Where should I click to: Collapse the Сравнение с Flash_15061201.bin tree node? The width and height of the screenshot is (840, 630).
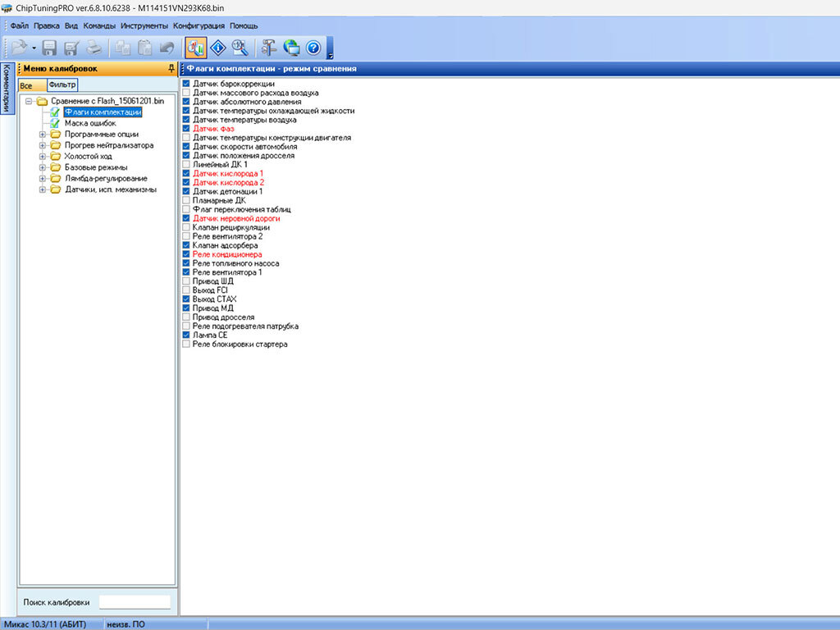[x=29, y=101]
